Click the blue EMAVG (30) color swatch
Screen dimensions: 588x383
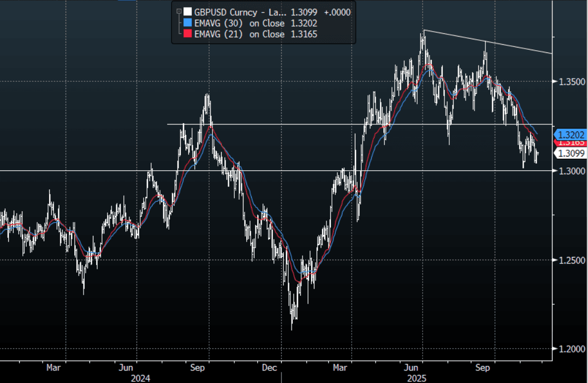click(187, 23)
